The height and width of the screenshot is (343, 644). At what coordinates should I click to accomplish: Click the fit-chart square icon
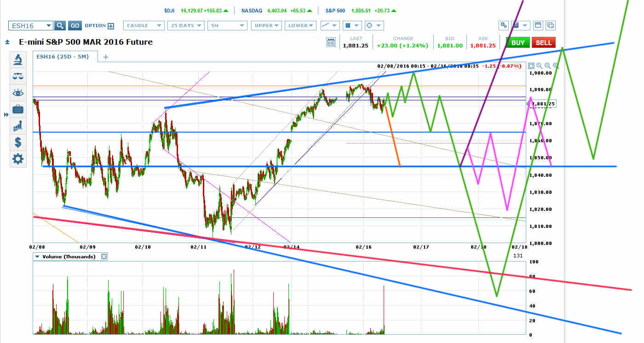531,66
